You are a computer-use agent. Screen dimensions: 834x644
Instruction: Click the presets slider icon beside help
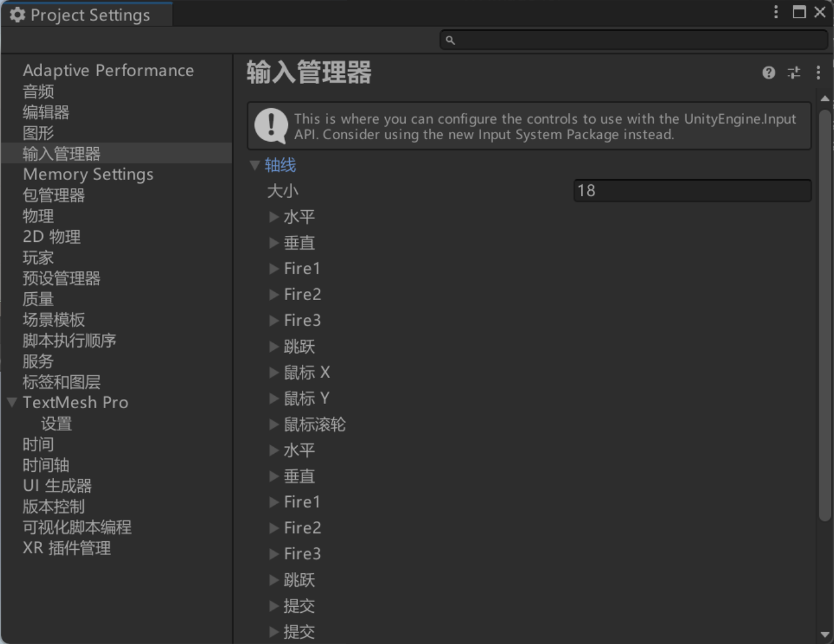[794, 73]
